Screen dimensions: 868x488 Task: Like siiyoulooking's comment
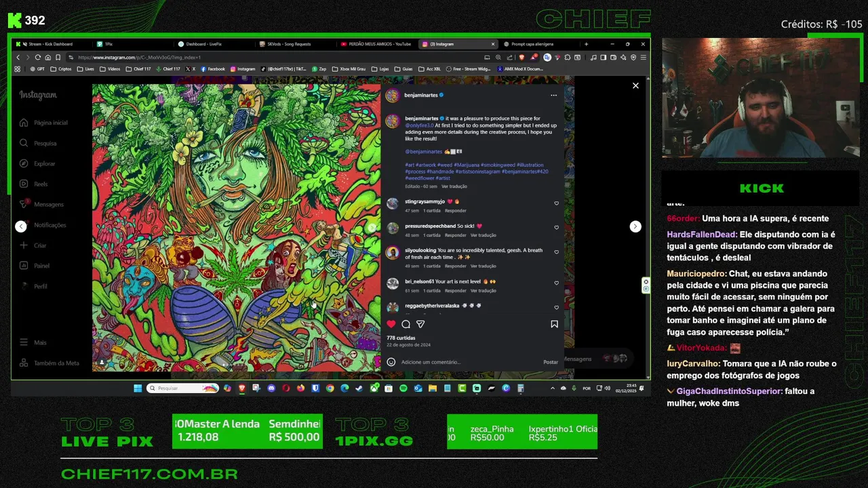coord(557,252)
